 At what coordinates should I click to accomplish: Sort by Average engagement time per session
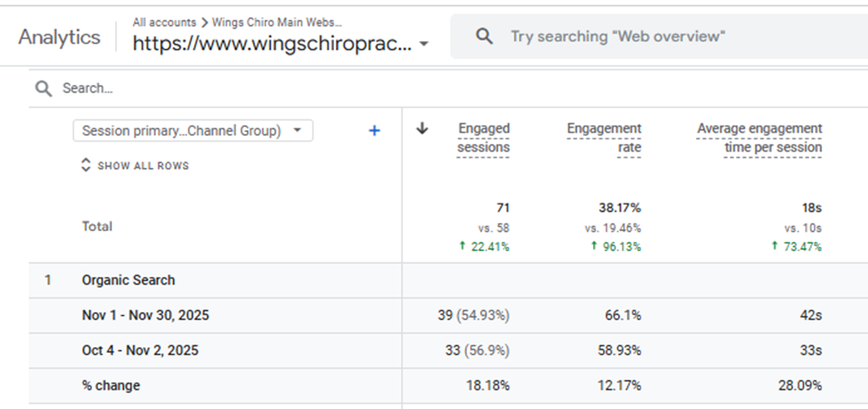[759, 138]
